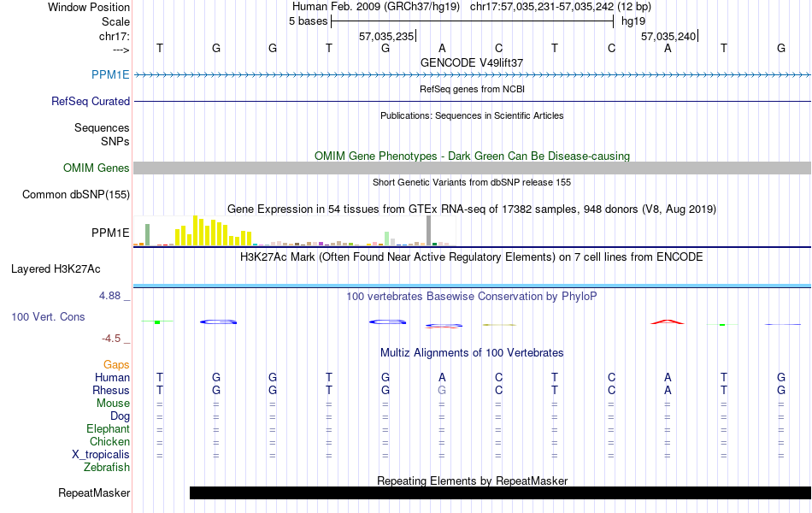Click the PPM1E GTEx expression track label

click(x=110, y=233)
